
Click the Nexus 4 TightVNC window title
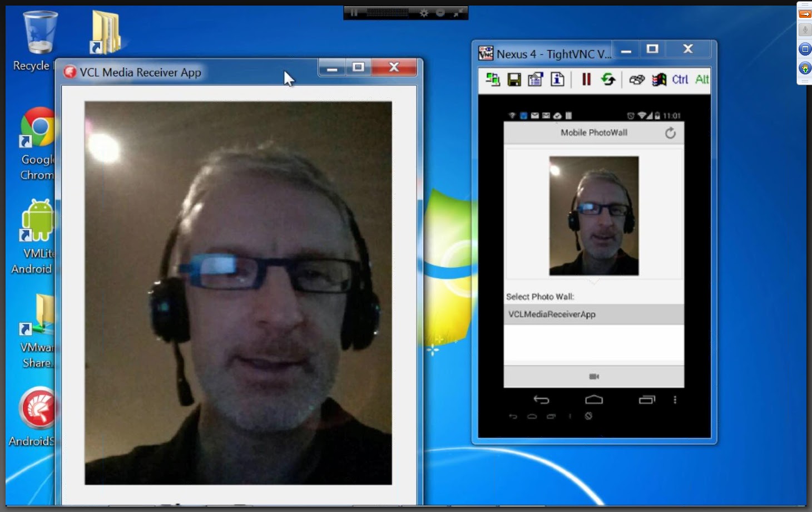[x=553, y=54]
